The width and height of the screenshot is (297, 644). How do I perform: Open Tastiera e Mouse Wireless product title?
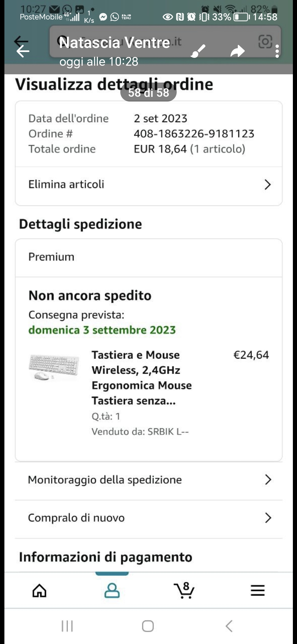pos(142,378)
